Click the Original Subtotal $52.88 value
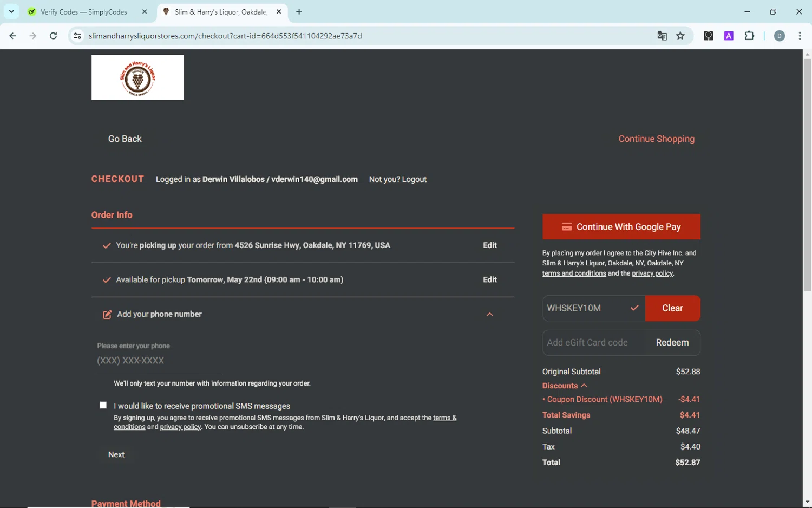Image resolution: width=812 pixels, height=508 pixels. pyautogui.click(x=687, y=372)
